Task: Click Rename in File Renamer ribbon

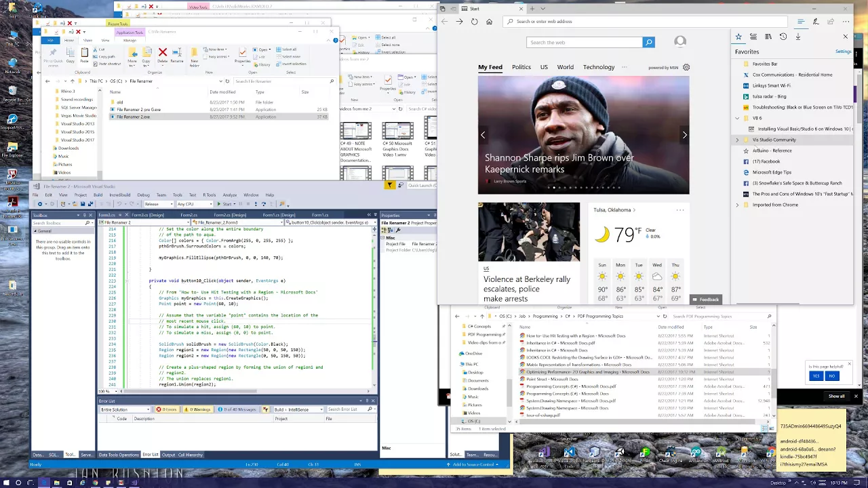Action: click(177, 56)
